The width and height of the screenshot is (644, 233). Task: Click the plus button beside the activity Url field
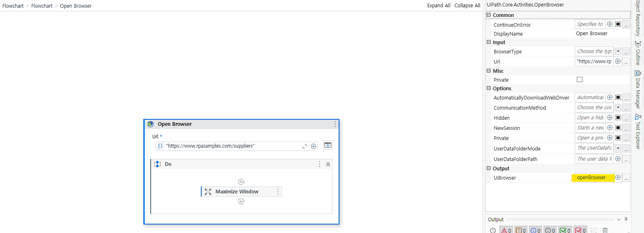[313, 146]
